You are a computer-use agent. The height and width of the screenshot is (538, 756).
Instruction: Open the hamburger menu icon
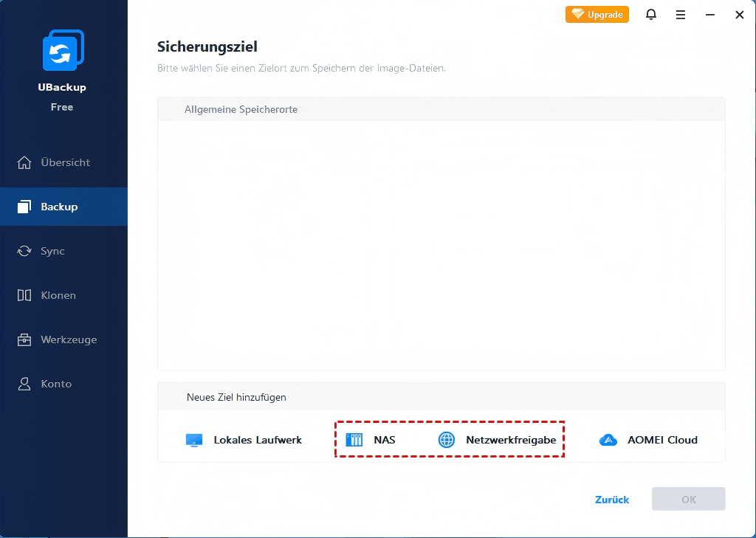click(x=680, y=15)
